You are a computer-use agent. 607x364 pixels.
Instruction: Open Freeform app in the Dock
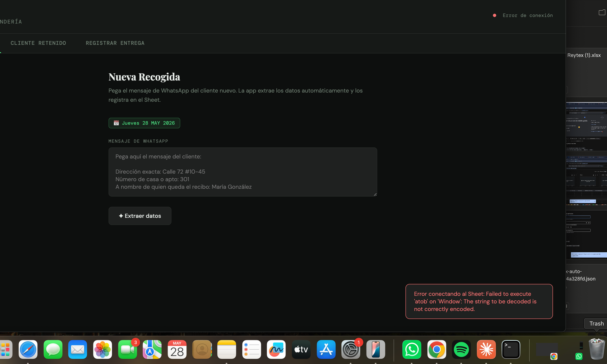(276, 349)
